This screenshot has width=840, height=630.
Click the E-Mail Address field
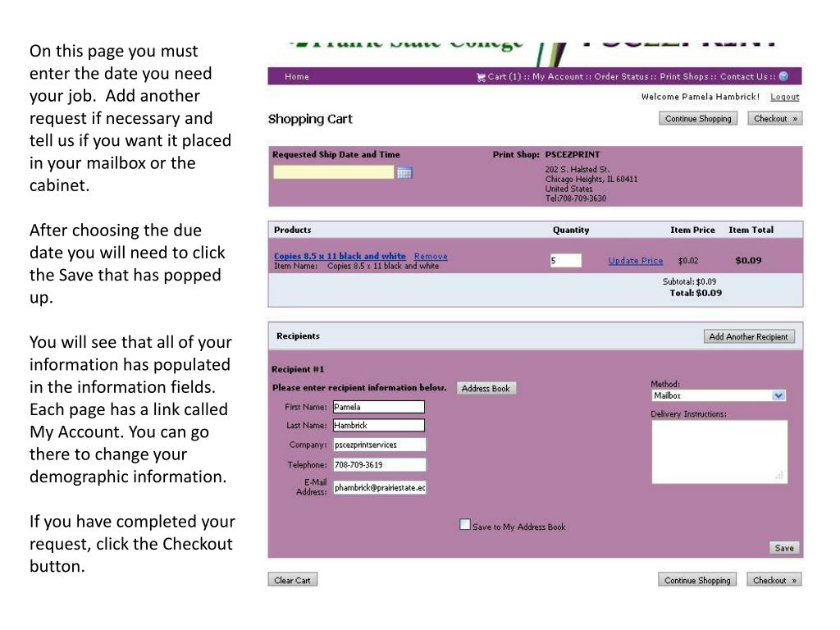pos(379,487)
